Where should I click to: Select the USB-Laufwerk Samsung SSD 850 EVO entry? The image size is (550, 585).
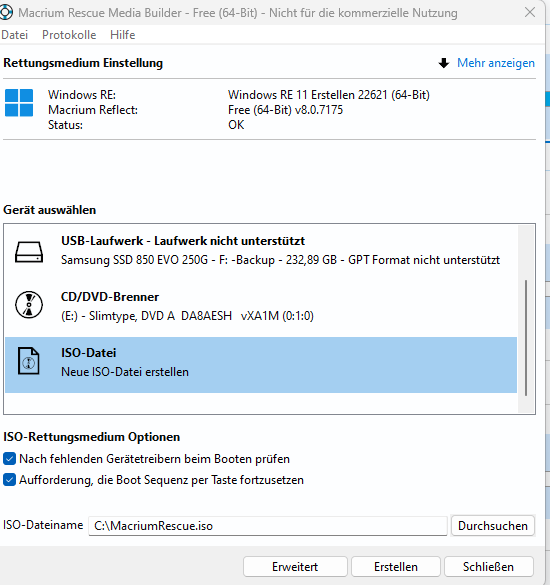point(261,252)
